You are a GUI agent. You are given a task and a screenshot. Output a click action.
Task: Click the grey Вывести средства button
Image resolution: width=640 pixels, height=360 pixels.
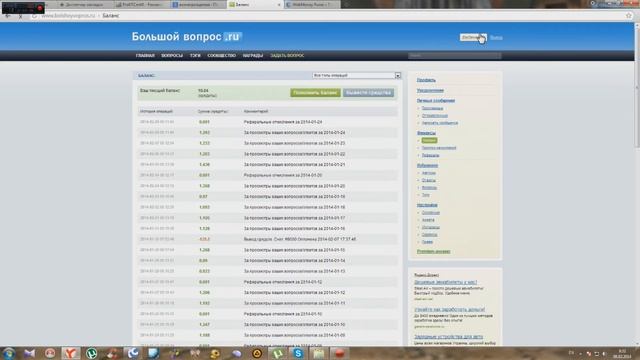[x=368, y=93]
